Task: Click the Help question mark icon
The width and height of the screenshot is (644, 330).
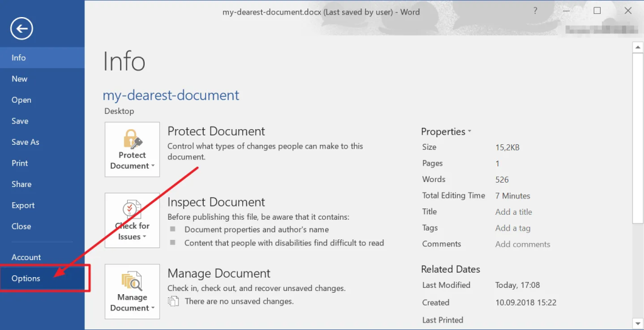Action: tap(535, 11)
